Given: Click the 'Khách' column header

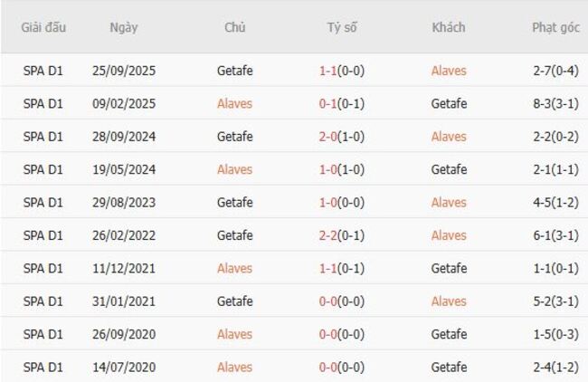Looking at the screenshot, I should (x=449, y=27).
